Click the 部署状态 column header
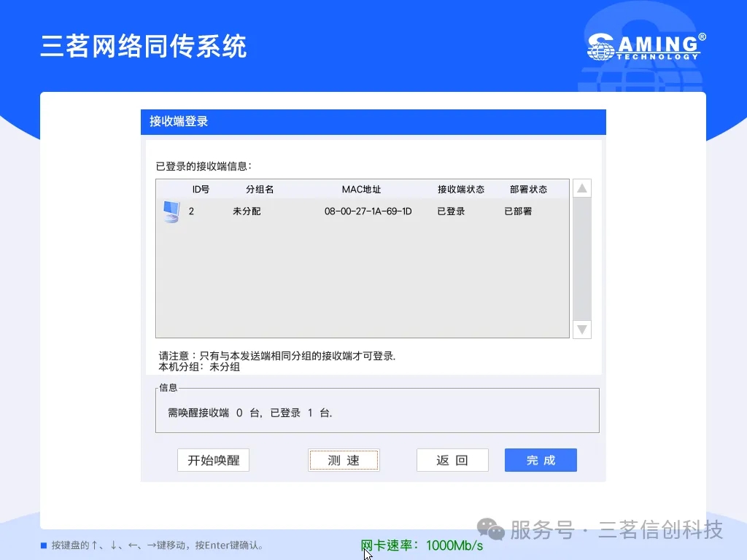Viewport: 747px width, 560px height. tap(528, 190)
